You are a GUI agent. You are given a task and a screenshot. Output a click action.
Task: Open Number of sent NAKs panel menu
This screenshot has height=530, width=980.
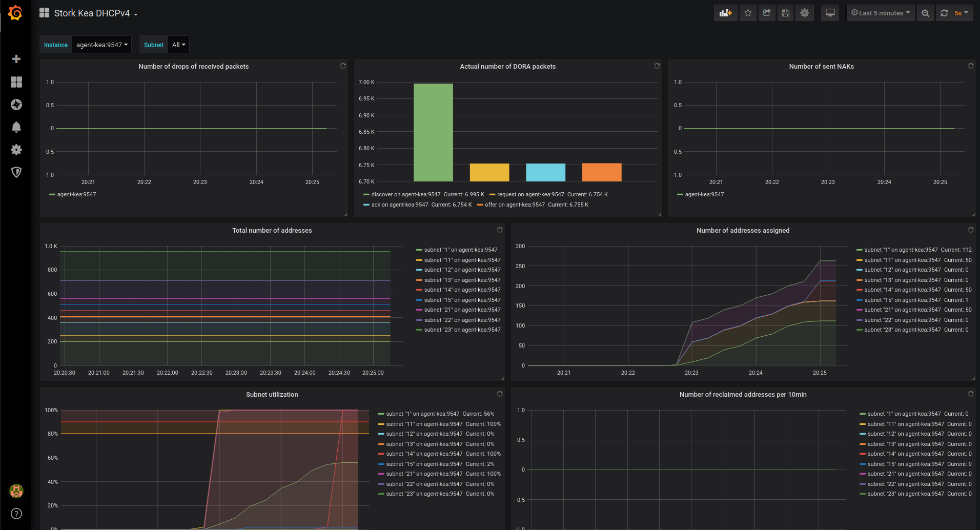pos(822,67)
